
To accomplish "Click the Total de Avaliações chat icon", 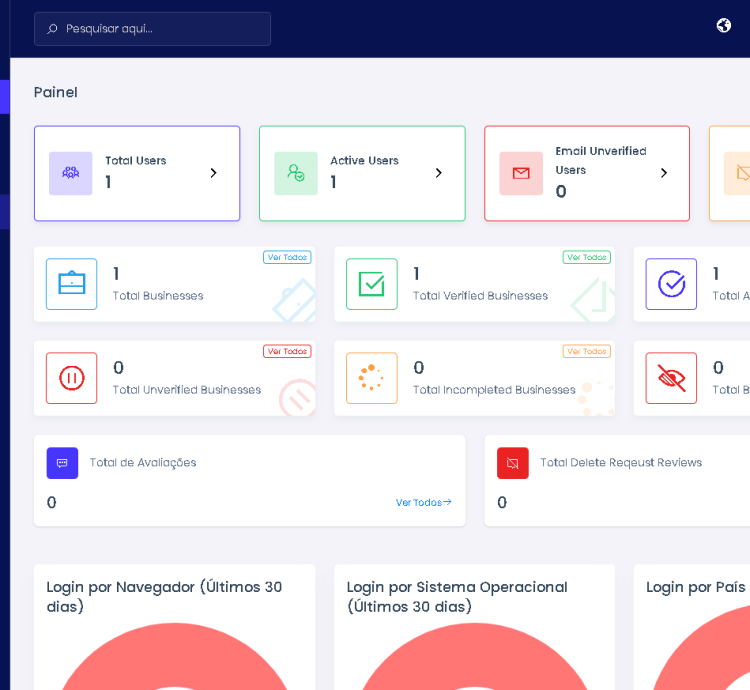I will [62, 463].
